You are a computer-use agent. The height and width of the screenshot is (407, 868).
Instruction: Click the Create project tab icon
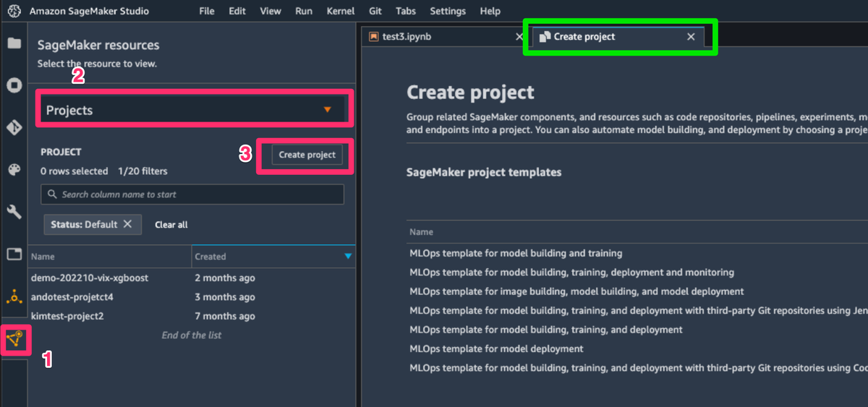click(x=545, y=36)
